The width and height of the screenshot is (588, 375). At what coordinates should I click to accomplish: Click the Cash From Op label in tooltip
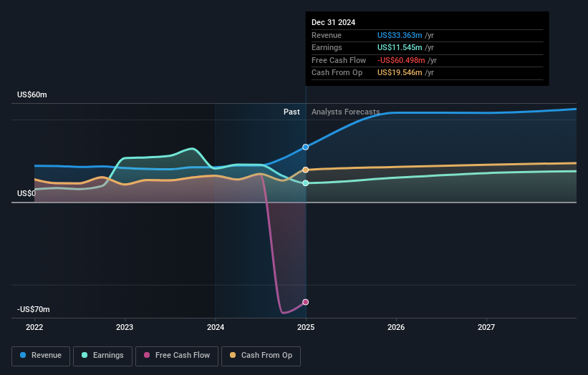(337, 73)
